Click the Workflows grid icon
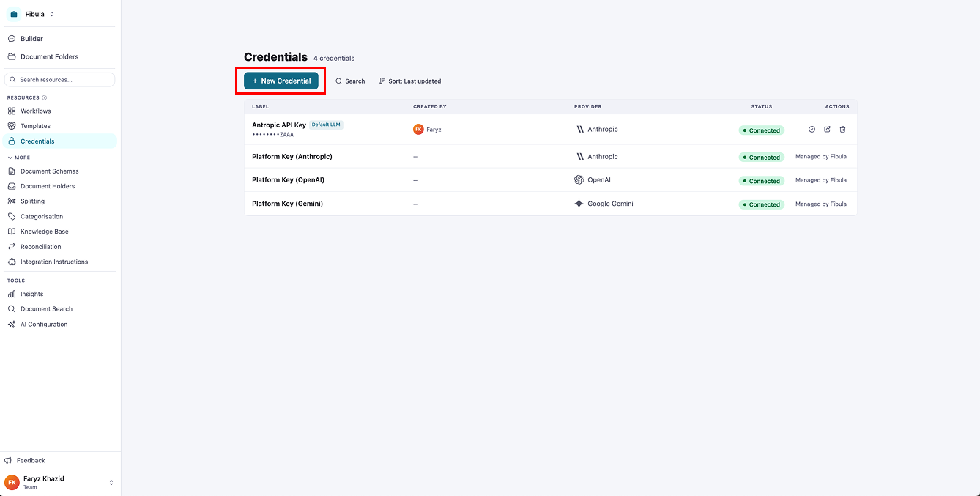The height and width of the screenshot is (496, 980). click(12, 111)
